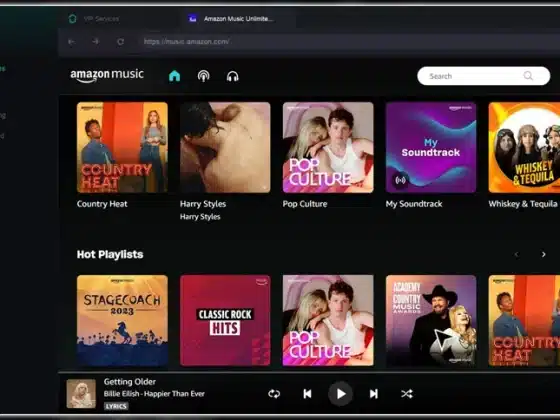
Task: Skip to the previous track
Action: [307, 394]
